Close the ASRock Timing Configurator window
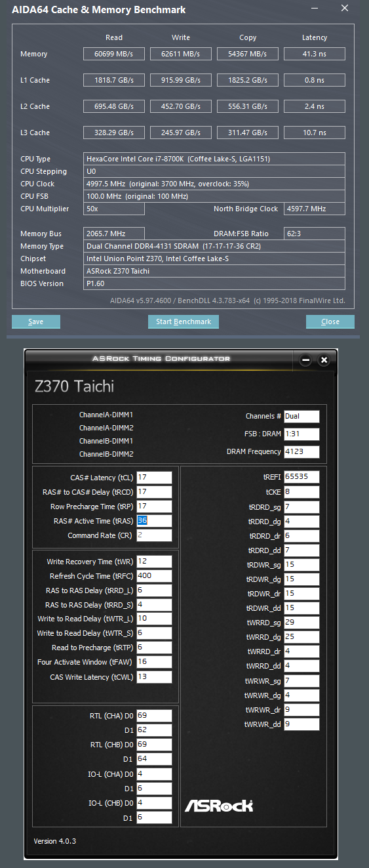The height and width of the screenshot is (868, 369). (x=323, y=360)
